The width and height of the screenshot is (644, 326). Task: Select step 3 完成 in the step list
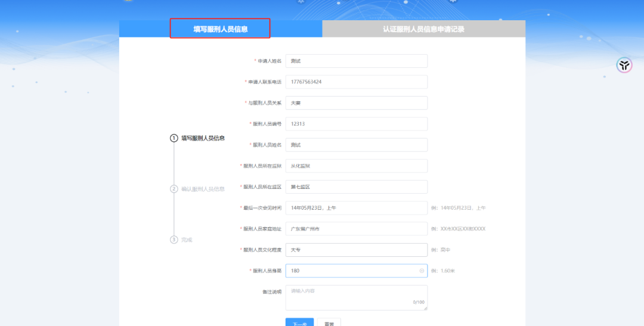coord(181,240)
